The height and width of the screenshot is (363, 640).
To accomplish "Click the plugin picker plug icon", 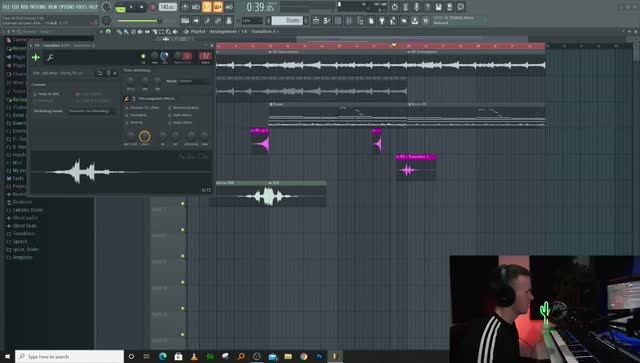I will [x=382, y=20].
